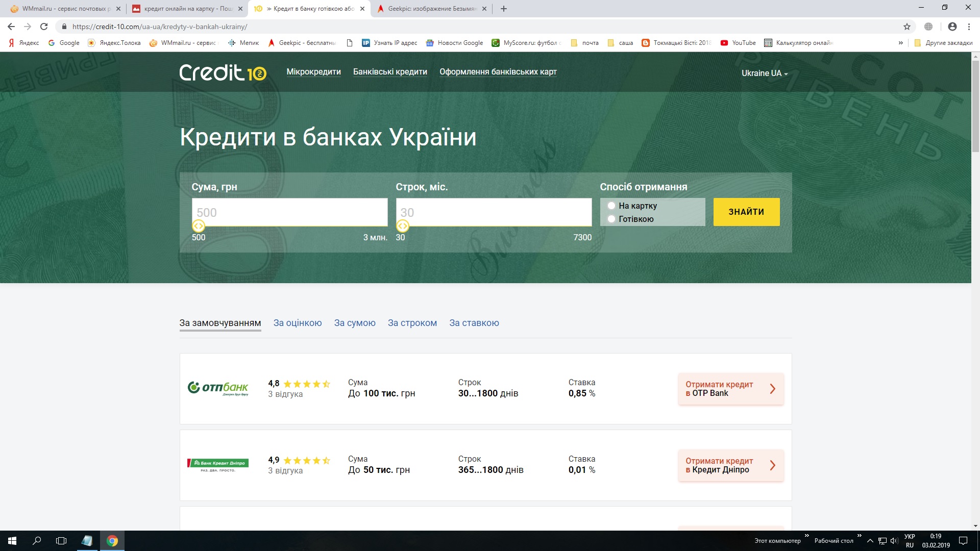
Task: Click the Сума slider handle
Action: coord(198,226)
